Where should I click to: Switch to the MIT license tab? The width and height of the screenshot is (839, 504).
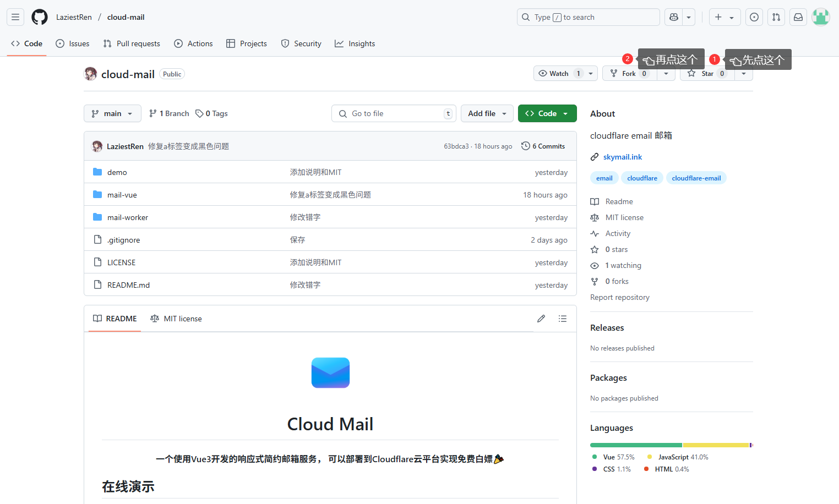click(176, 319)
